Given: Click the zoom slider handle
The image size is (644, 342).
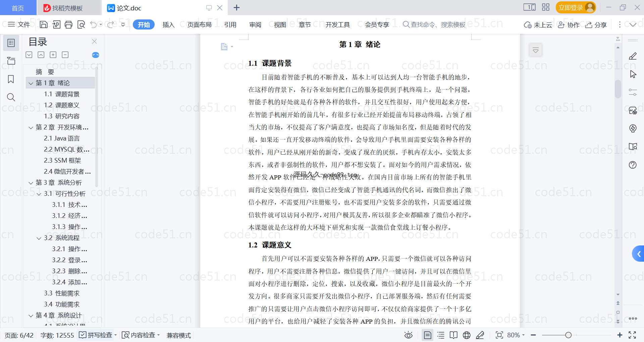Looking at the screenshot, I should point(568,335).
